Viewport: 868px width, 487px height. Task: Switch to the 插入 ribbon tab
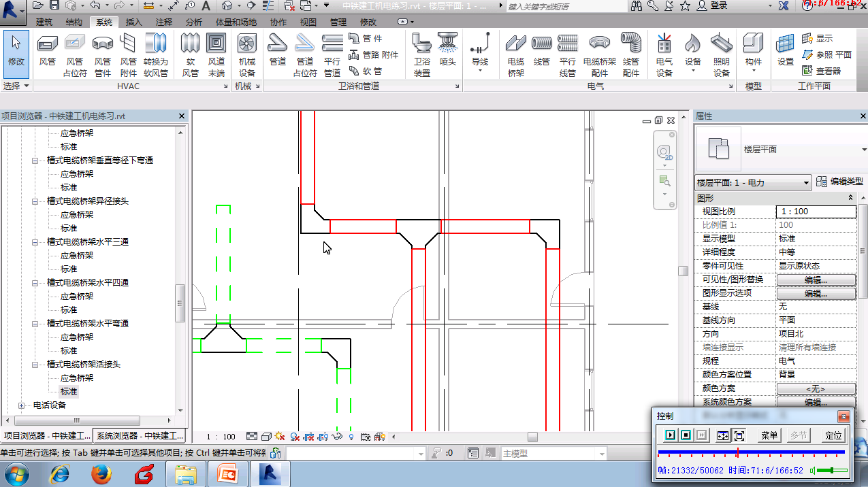tap(134, 22)
